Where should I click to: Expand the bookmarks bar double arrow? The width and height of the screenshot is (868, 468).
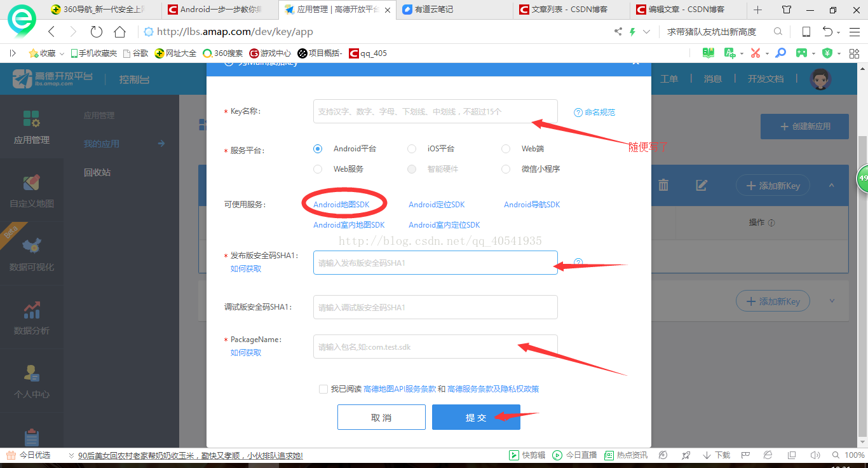(x=12, y=53)
